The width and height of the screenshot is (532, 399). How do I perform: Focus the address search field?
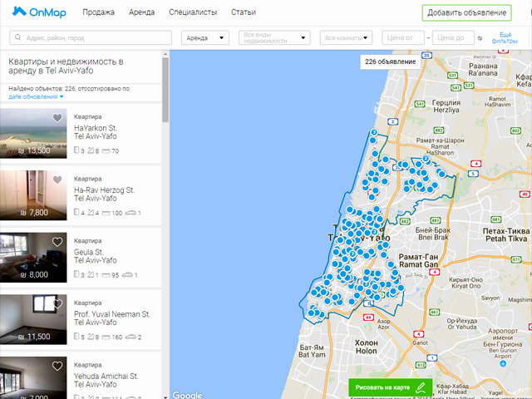[91, 37]
